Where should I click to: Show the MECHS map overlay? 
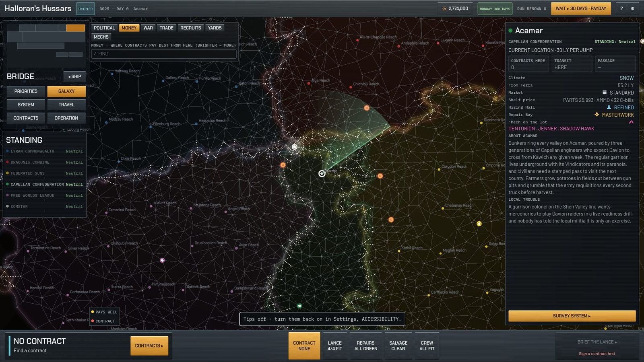(x=101, y=37)
